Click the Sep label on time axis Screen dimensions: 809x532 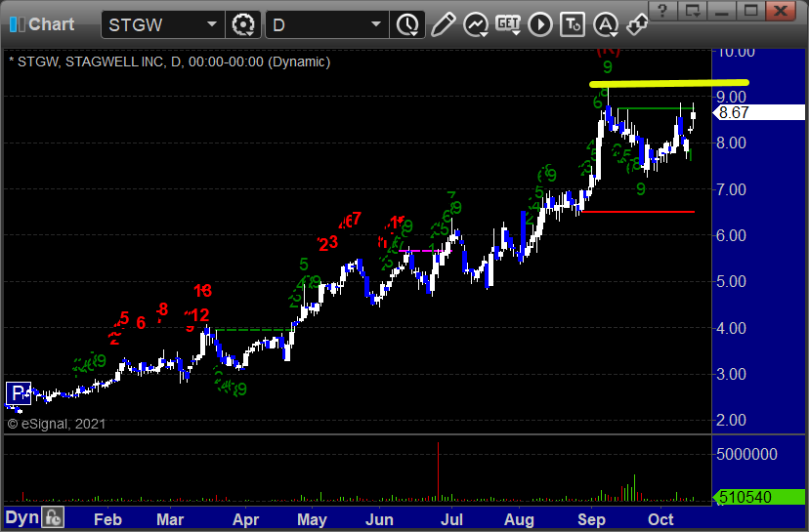[x=591, y=519]
